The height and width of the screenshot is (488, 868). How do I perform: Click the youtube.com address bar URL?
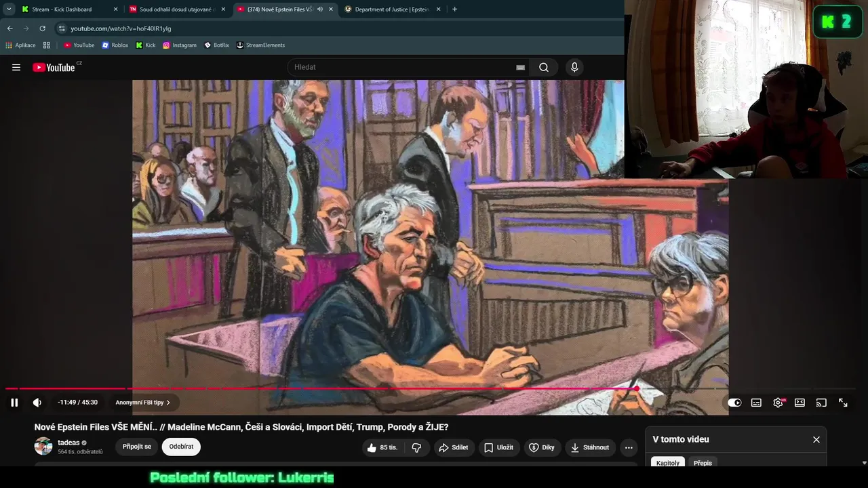121,28
